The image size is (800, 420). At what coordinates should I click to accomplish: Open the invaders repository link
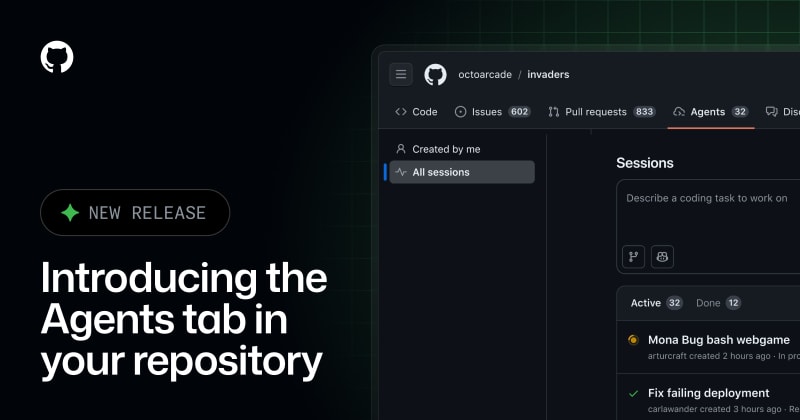point(548,75)
